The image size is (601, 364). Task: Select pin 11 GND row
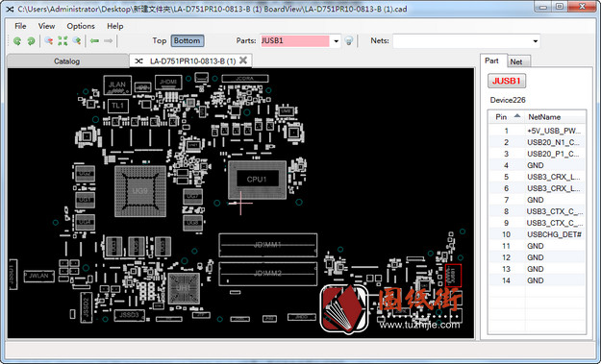537,246
